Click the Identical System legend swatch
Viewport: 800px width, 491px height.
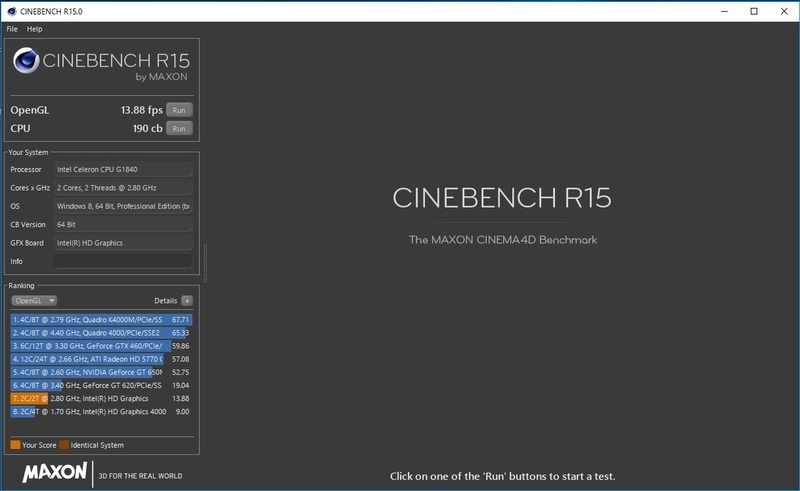[64, 445]
